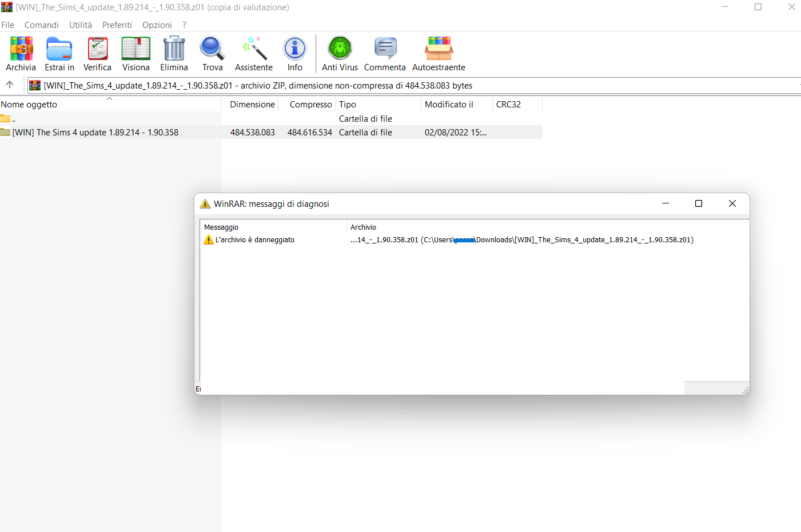Image resolution: width=801 pixels, height=532 pixels.
Task: Click the WinRAR icon in the title bar
Action: click(x=6, y=7)
